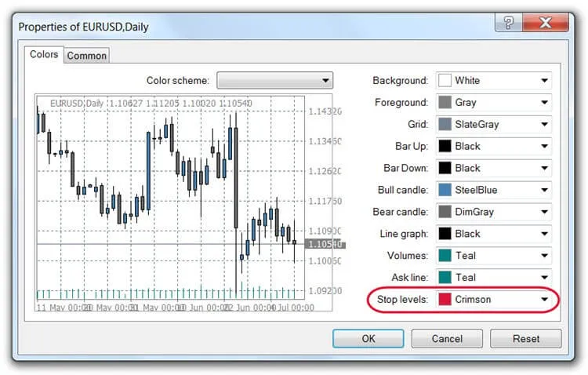The height and width of the screenshot is (375, 588).
Task: Expand the Volumes color dropdown arrow
Action: 544,256
